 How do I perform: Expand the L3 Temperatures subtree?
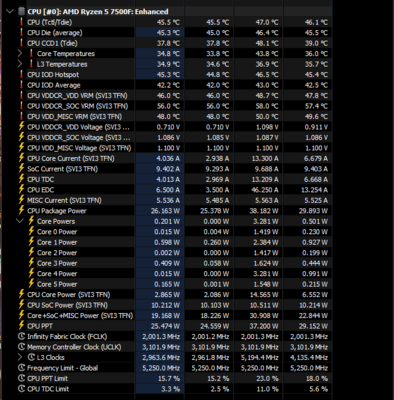tap(20, 64)
